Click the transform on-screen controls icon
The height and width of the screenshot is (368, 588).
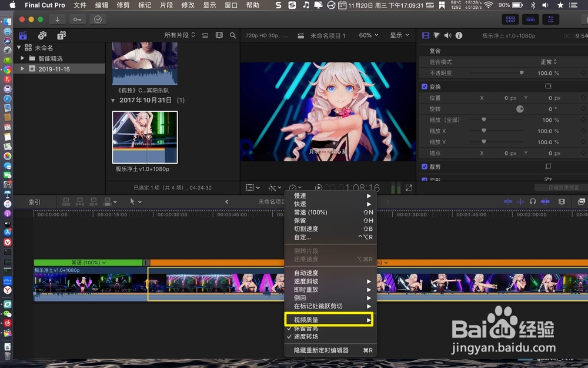548,87
